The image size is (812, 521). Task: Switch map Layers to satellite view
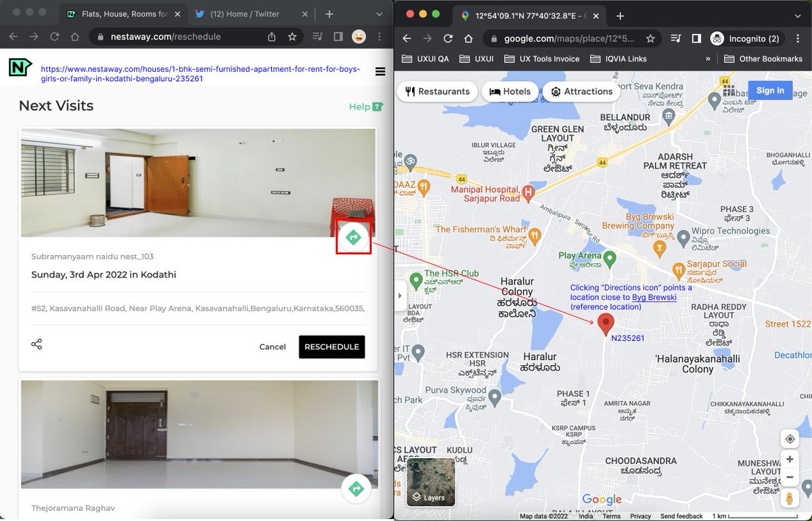(x=431, y=482)
